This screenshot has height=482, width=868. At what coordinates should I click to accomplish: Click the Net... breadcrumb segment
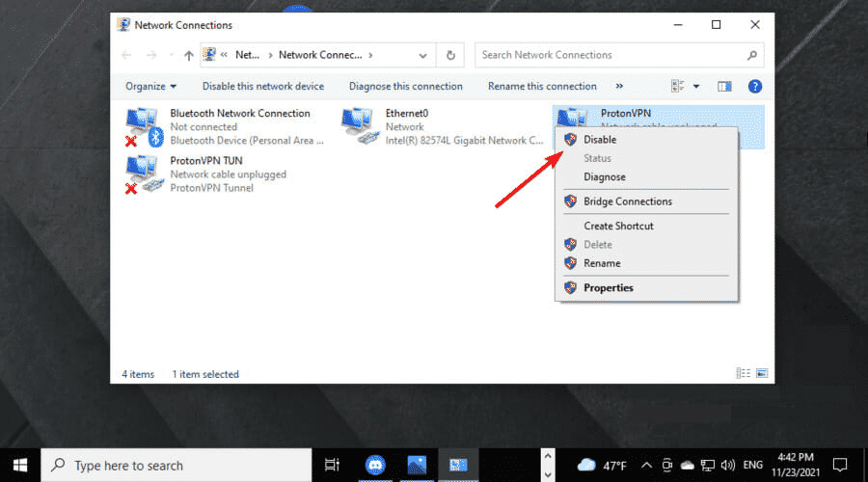pos(247,55)
